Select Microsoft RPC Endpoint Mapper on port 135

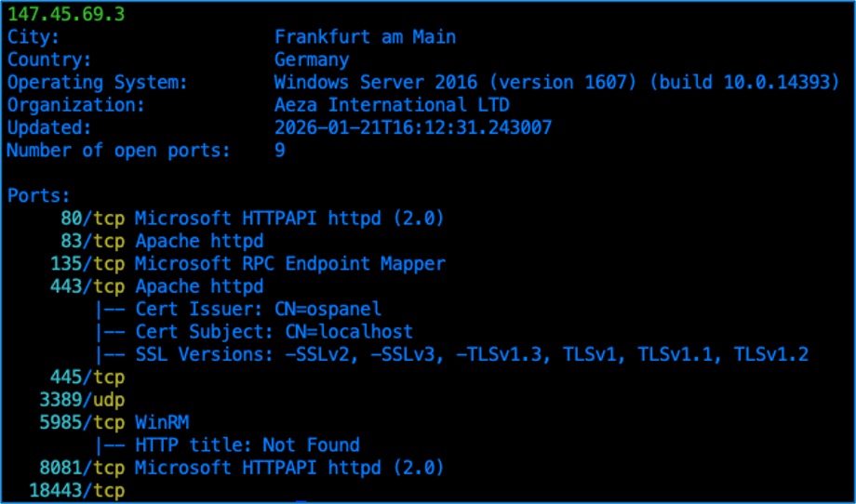289,263
